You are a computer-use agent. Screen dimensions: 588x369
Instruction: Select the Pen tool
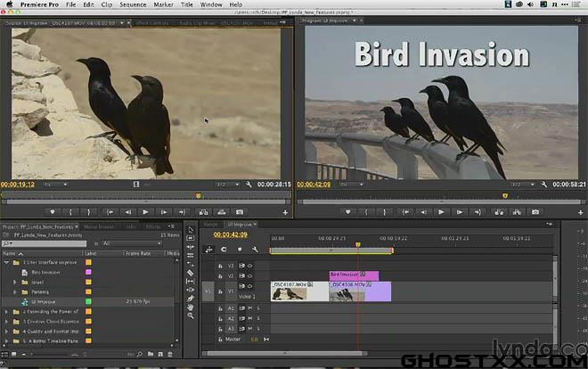tap(190, 299)
